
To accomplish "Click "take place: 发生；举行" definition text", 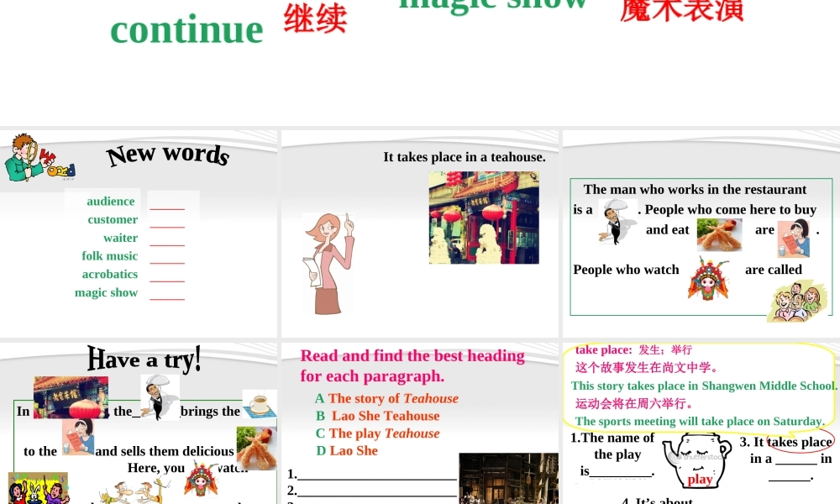I will tap(633, 350).
